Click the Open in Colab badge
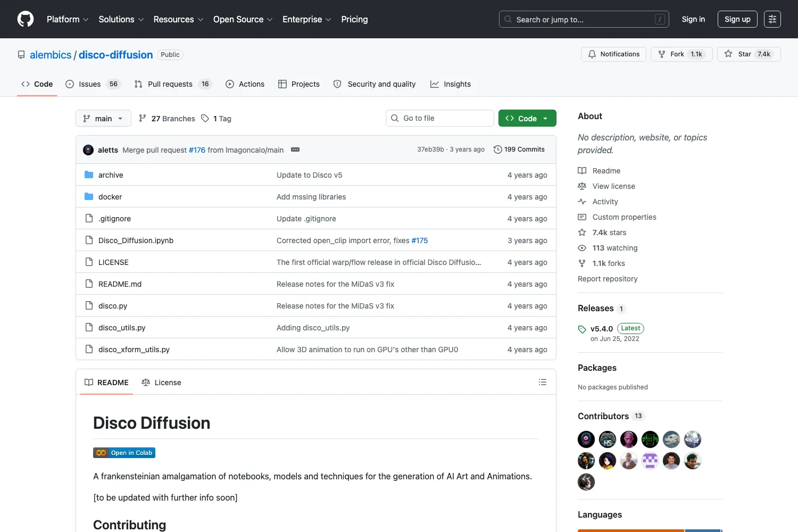 coord(124,453)
